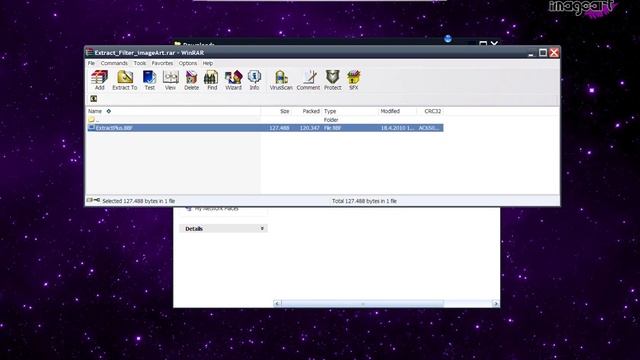This screenshot has height=360, width=640.
Task: Open the Find files tool
Action: (212, 80)
